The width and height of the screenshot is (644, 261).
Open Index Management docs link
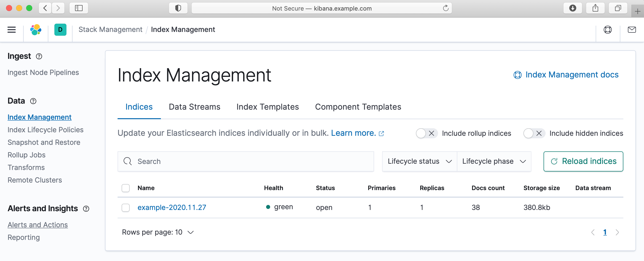click(566, 75)
